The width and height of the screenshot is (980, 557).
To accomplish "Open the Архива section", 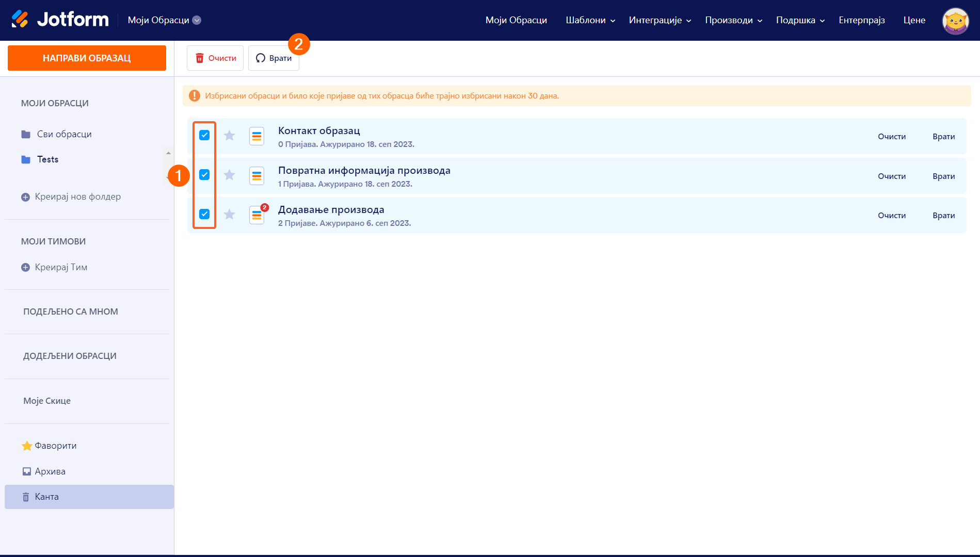I will point(50,471).
